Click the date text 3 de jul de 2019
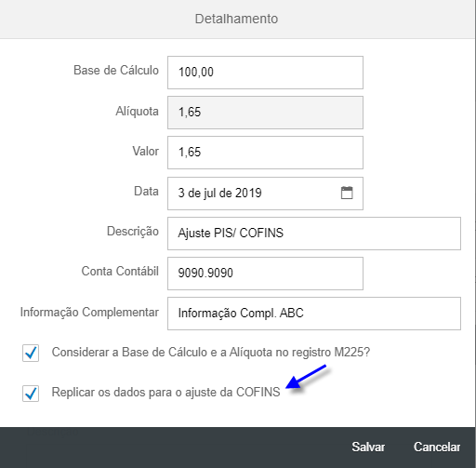 click(219, 193)
